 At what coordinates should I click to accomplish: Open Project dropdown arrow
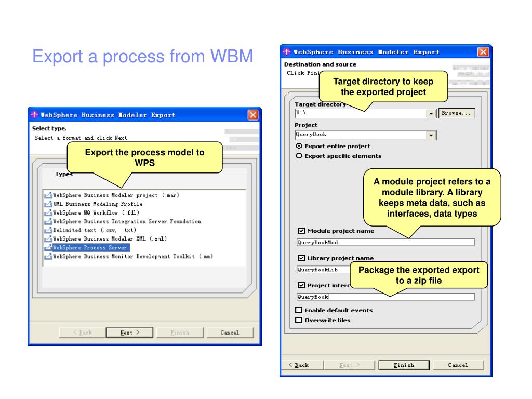pyautogui.click(x=431, y=135)
